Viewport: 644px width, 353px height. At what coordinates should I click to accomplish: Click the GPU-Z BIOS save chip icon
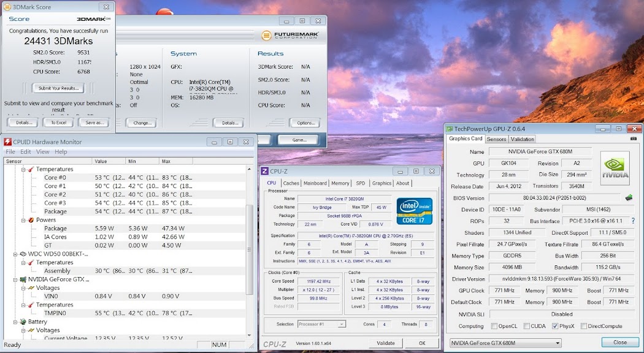click(629, 197)
